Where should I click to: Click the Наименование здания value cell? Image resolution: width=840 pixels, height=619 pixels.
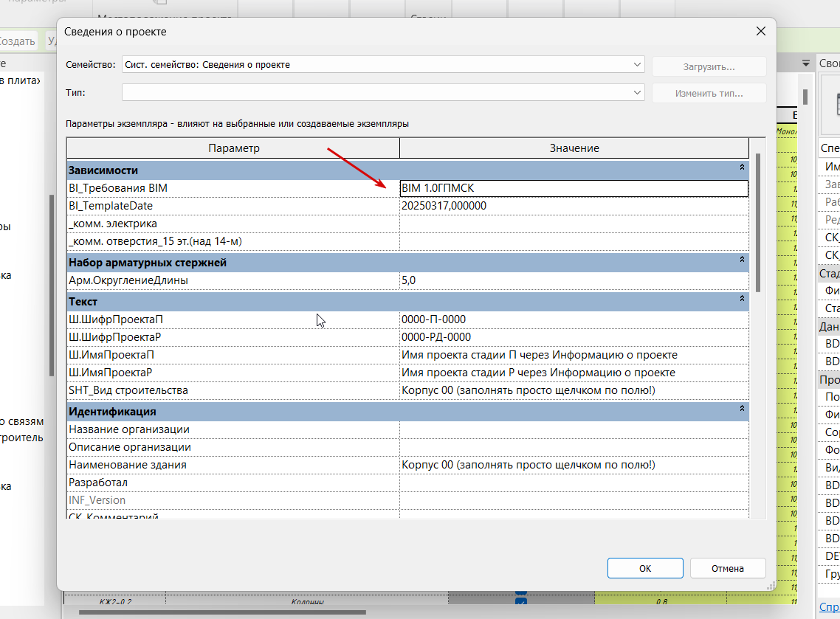(x=574, y=465)
